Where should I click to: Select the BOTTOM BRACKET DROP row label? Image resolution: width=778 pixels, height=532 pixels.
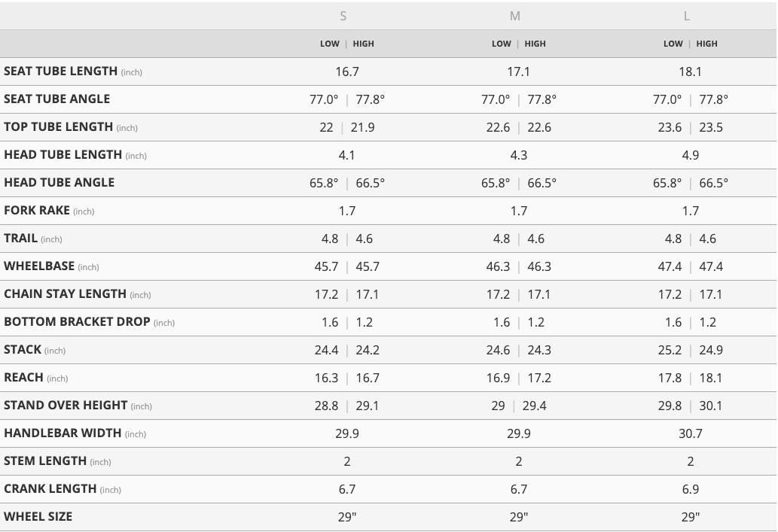click(77, 322)
